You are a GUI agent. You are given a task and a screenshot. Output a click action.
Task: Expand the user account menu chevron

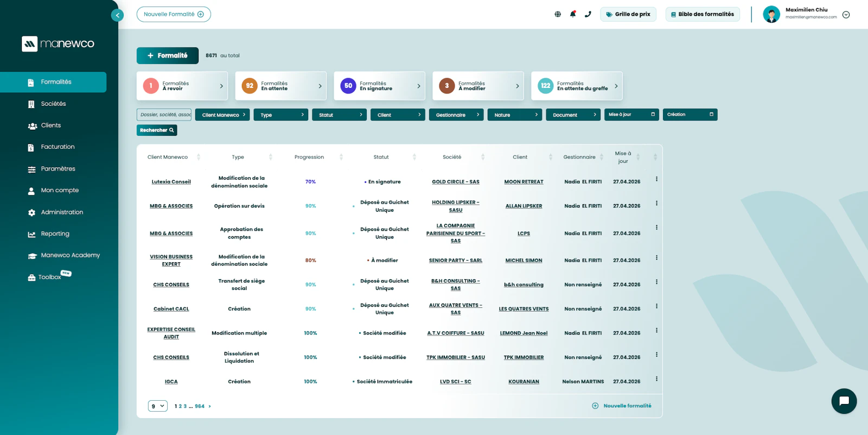coord(846,15)
